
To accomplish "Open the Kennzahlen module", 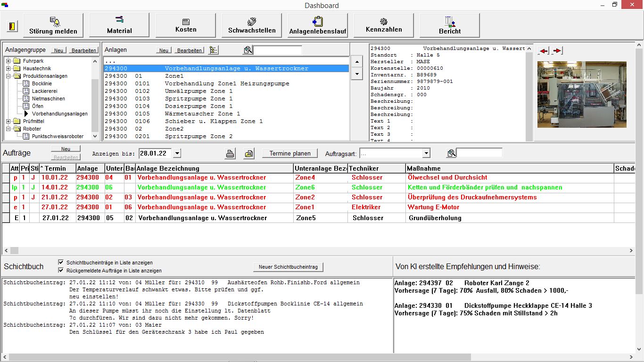I will tap(383, 26).
